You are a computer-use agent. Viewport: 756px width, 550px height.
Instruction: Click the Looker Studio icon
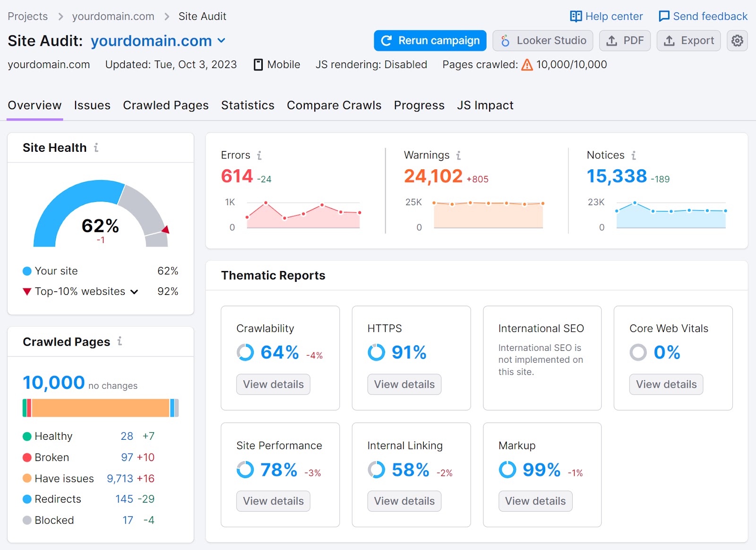(505, 41)
